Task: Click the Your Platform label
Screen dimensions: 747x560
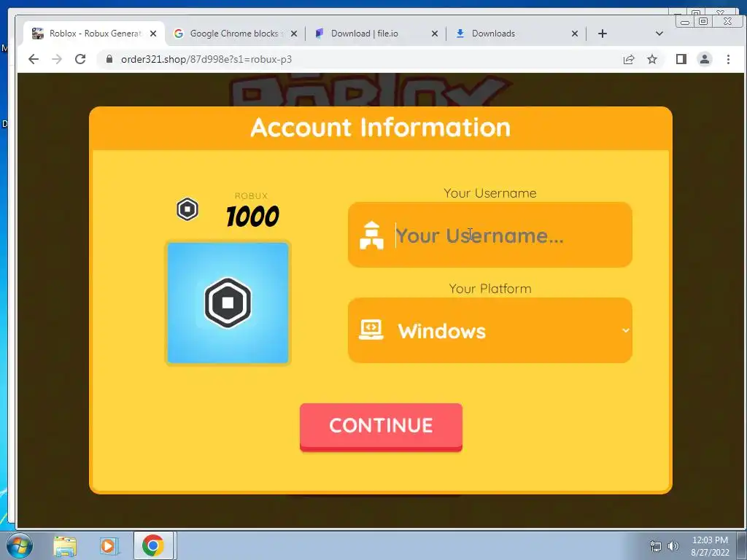Action: pyautogui.click(x=489, y=289)
